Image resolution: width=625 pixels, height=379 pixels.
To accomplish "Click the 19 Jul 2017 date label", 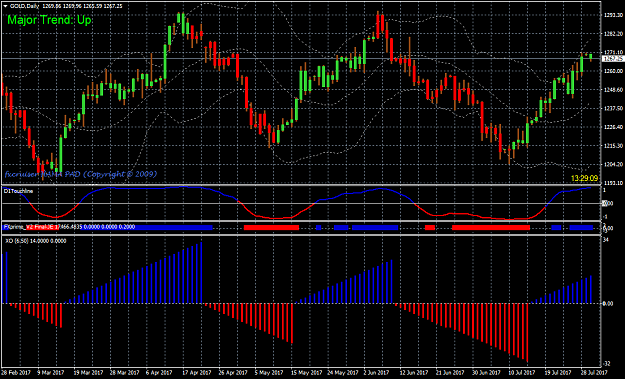I will tap(558, 373).
